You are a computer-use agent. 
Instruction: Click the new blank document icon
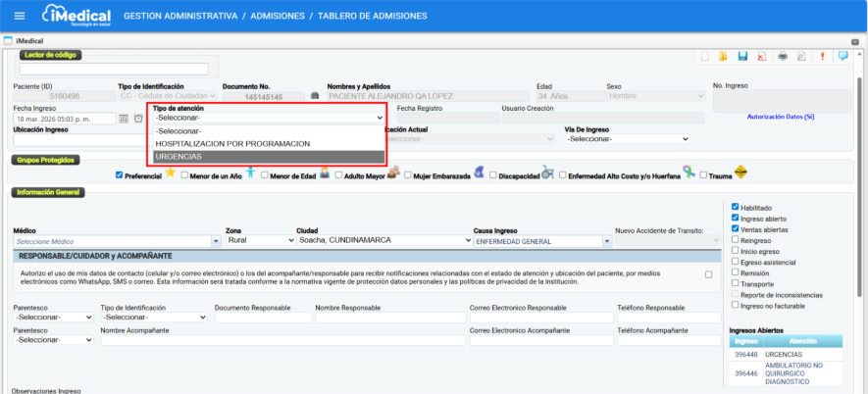[x=703, y=56]
